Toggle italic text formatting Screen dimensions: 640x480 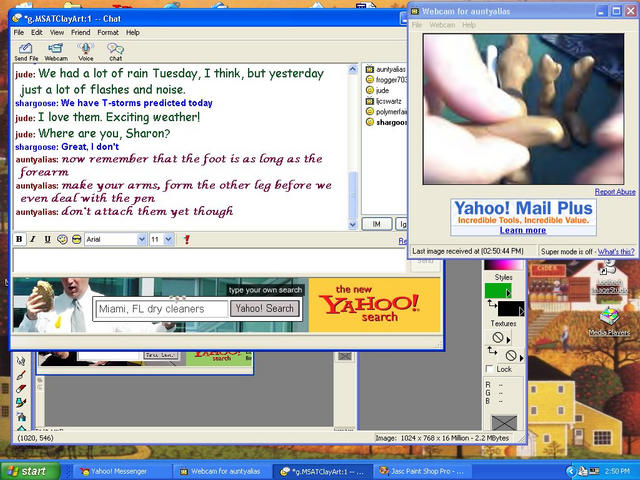33,239
